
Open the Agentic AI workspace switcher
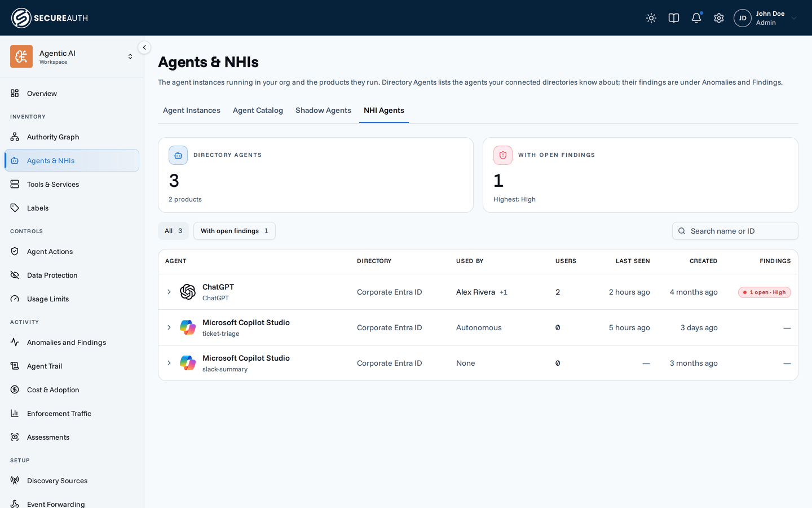coord(72,56)
